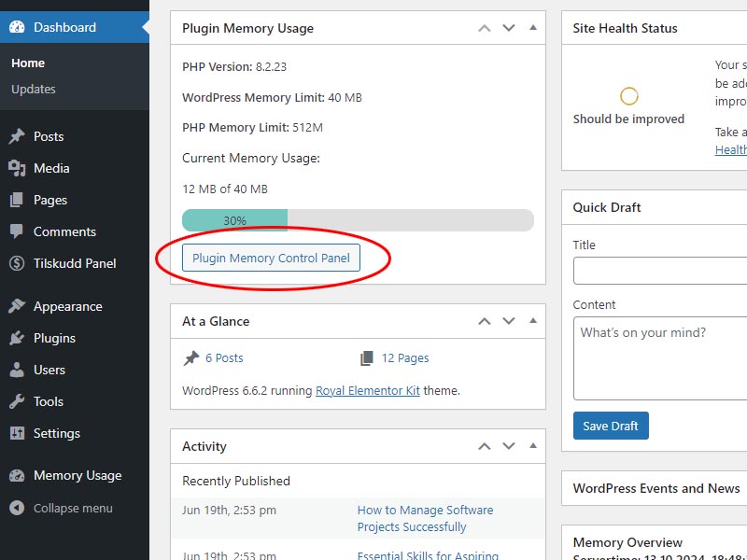Click the Tilskudd Panel dollar icon

(17, 263)
